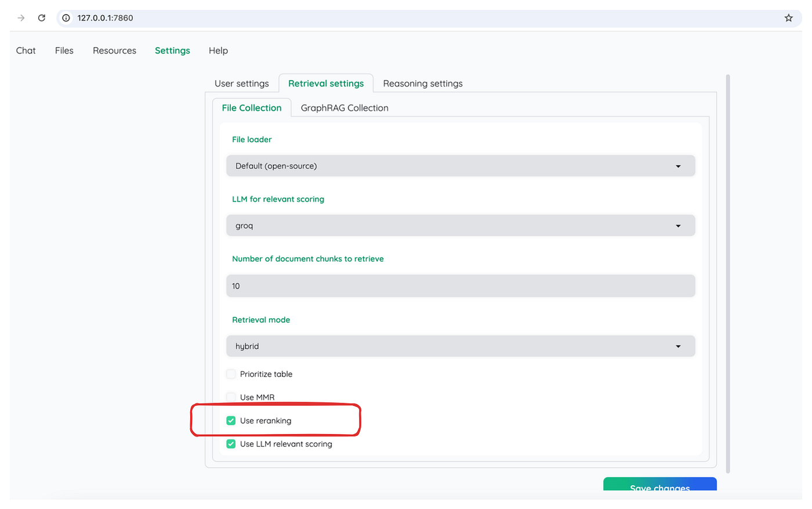Click the back navigation arrow

pyautogui.click(x=20, y=17)
